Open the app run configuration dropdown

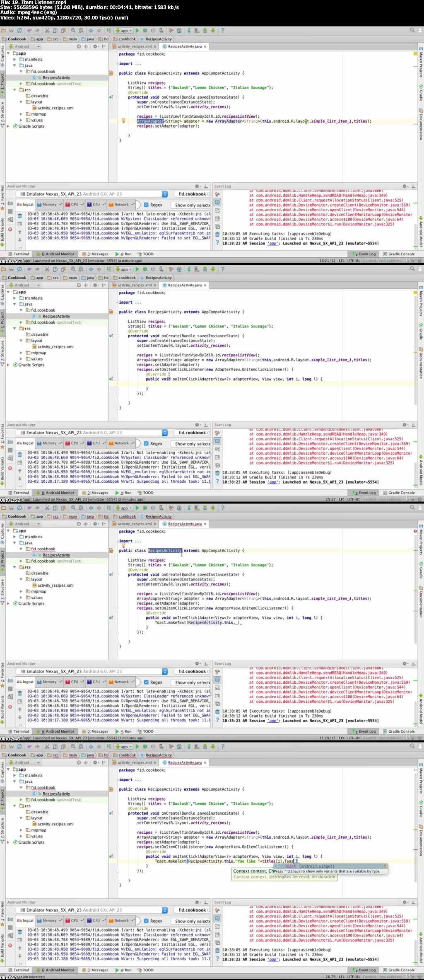(x=124, y=31)
